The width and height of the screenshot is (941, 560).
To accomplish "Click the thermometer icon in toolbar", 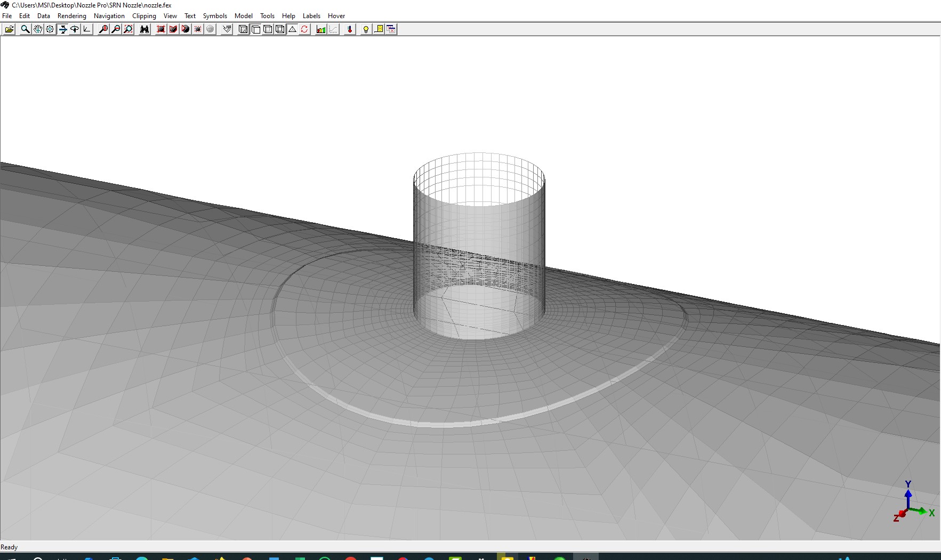I will coord(350,29).
